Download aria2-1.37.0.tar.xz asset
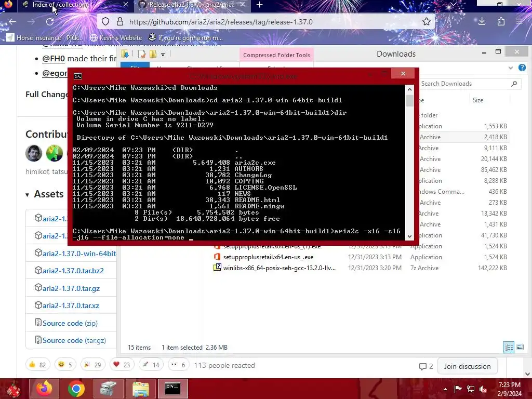This screenshot has height=399, width=532. [71, 305]
